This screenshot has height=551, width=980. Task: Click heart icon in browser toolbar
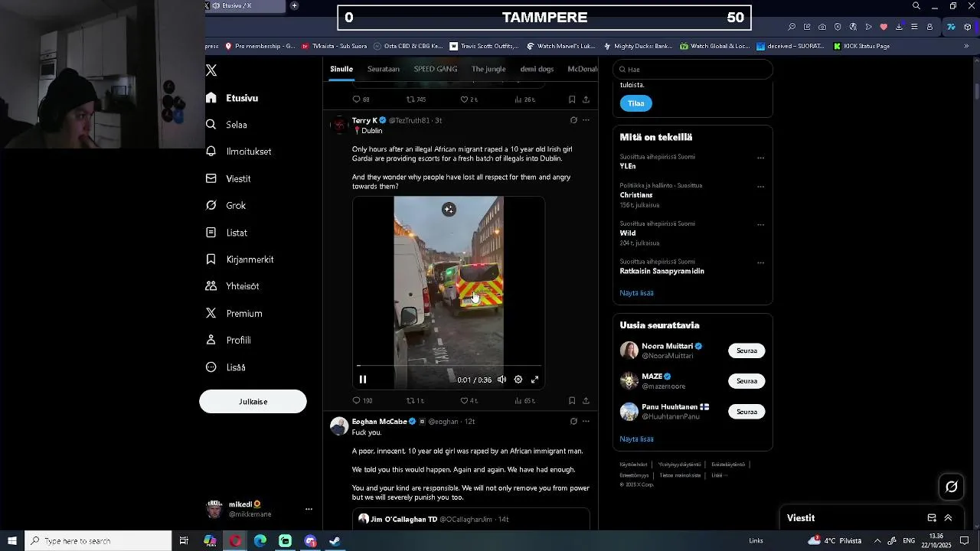point(884,27)
